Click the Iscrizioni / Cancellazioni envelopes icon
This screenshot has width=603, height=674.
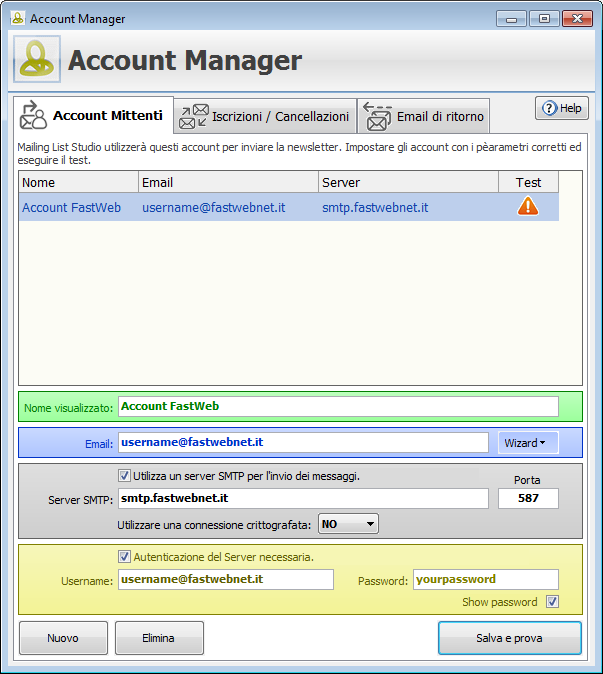[x=194, y=116]
